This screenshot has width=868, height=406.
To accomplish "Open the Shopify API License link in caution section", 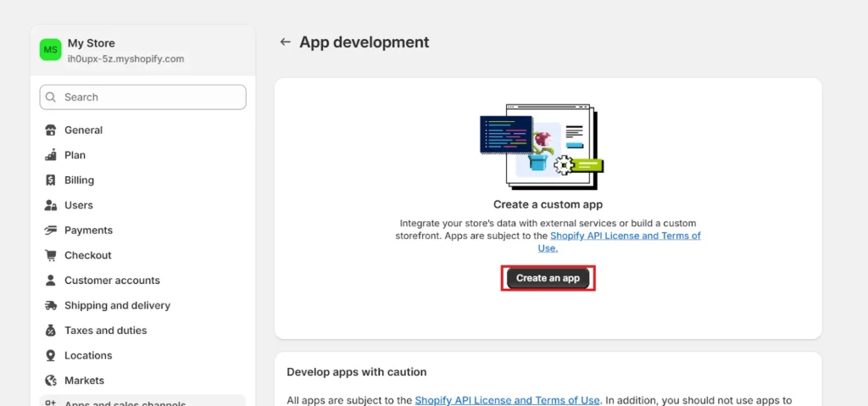I will click(x=506, y=400).
